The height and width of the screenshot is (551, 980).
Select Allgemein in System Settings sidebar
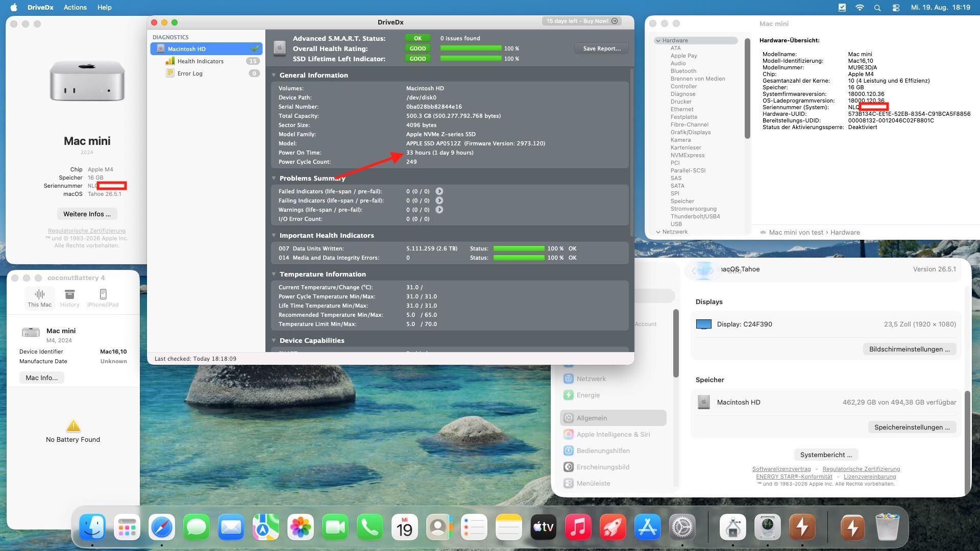tap(613, 418)
